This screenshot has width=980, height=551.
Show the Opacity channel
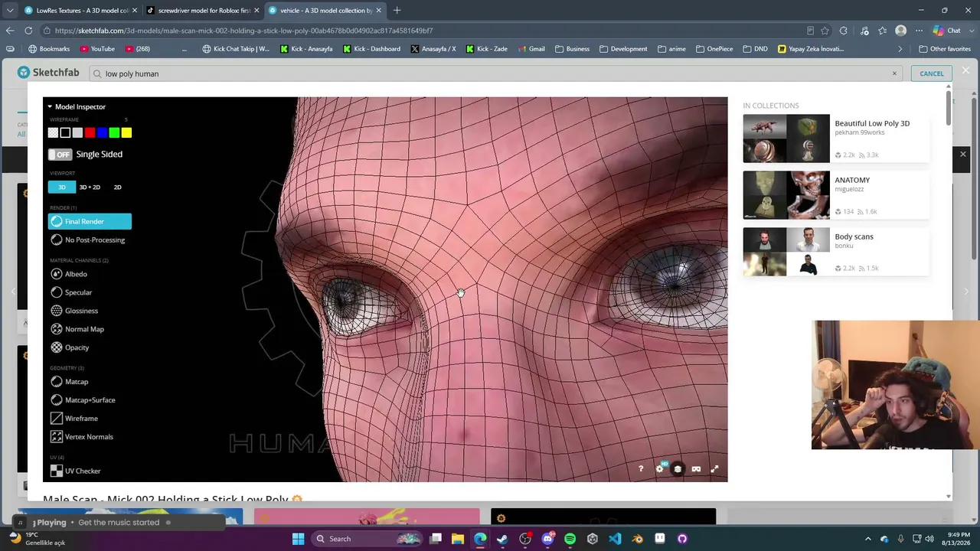coord(70,347)
